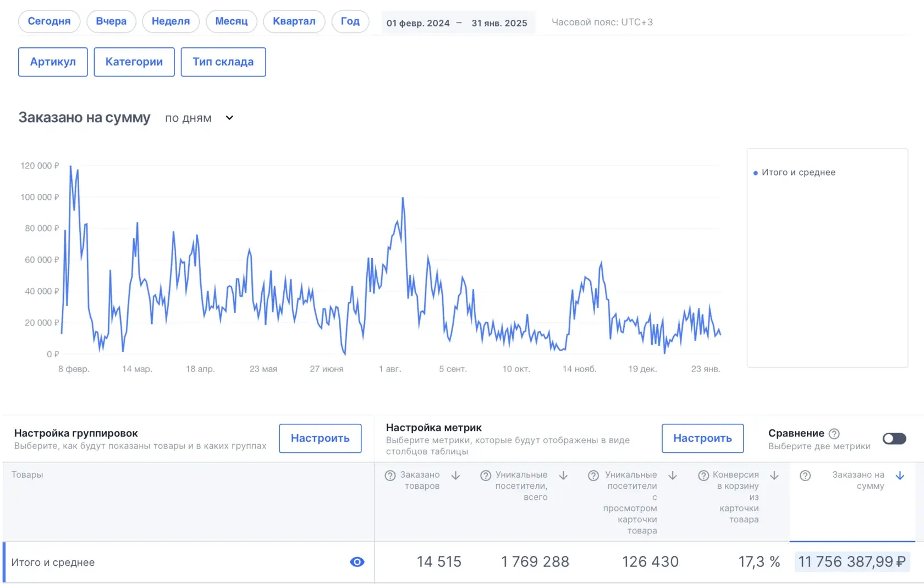This screenshot has height=584, width=924.
Task: Click the Товары column header
Action: point(27,474)
